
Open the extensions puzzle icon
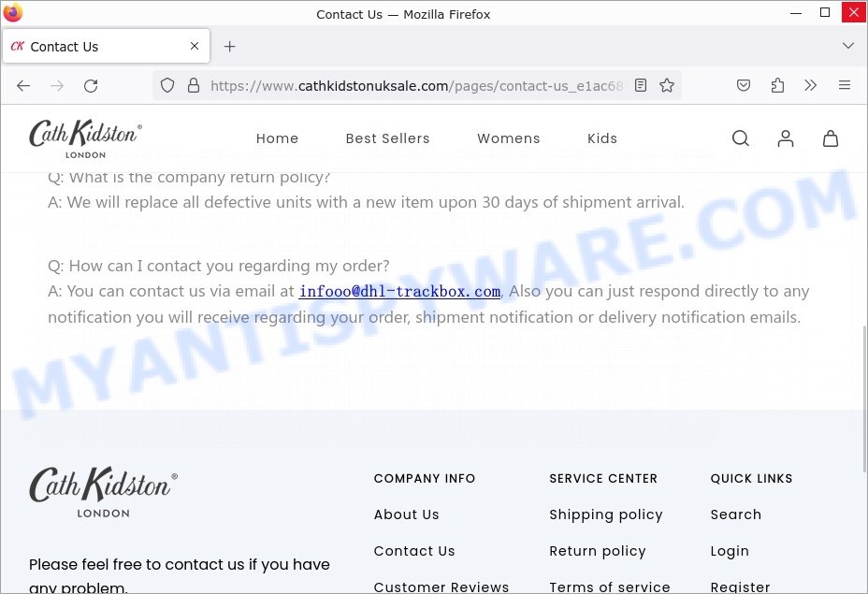point(777,85)
